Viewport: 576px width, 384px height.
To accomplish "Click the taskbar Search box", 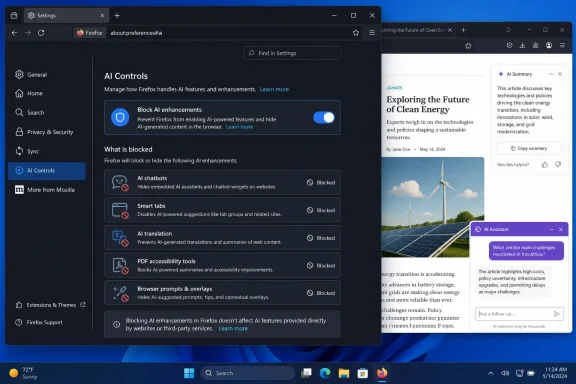I will pyautogui.click(x=248, y=373).
